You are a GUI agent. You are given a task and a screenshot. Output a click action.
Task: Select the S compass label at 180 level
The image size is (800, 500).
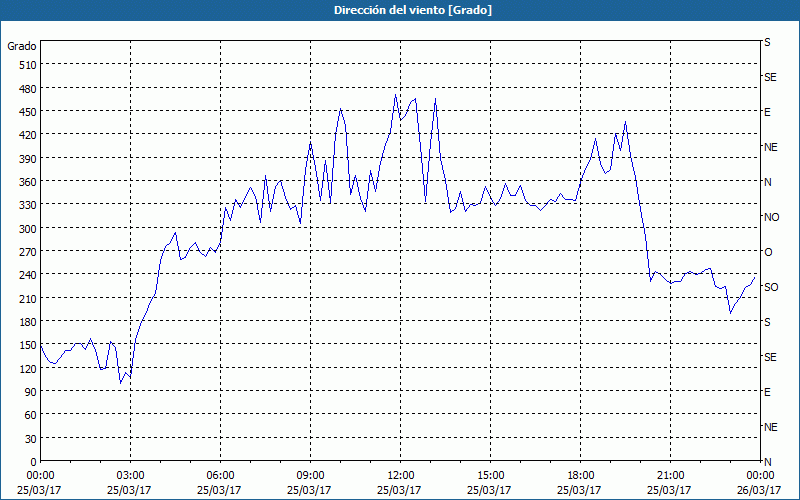tap(767, 322)
